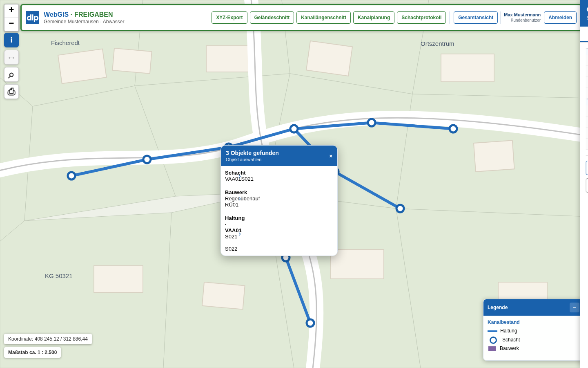Zoom out with the minus button

coord(11,25)
